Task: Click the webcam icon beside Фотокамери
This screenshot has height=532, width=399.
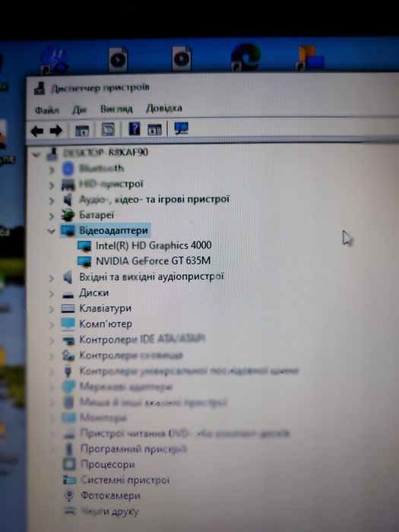Action: (69, 496)
